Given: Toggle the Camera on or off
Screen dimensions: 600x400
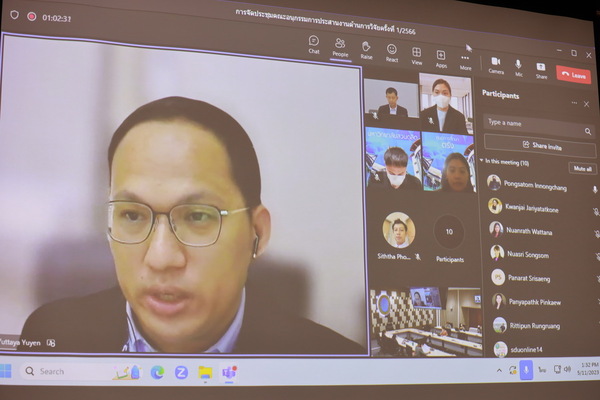Looking at the screenshot, I should [x=496, y=65].
